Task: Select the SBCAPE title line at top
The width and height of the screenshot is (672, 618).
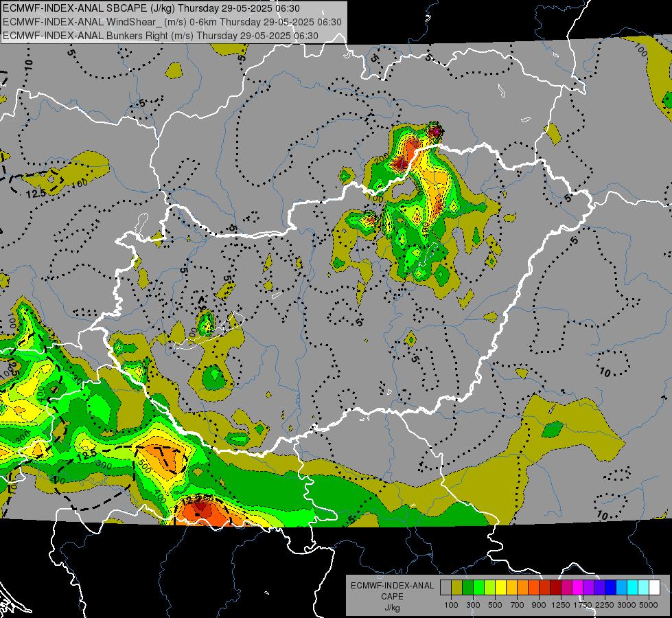Action: point(151,8)
